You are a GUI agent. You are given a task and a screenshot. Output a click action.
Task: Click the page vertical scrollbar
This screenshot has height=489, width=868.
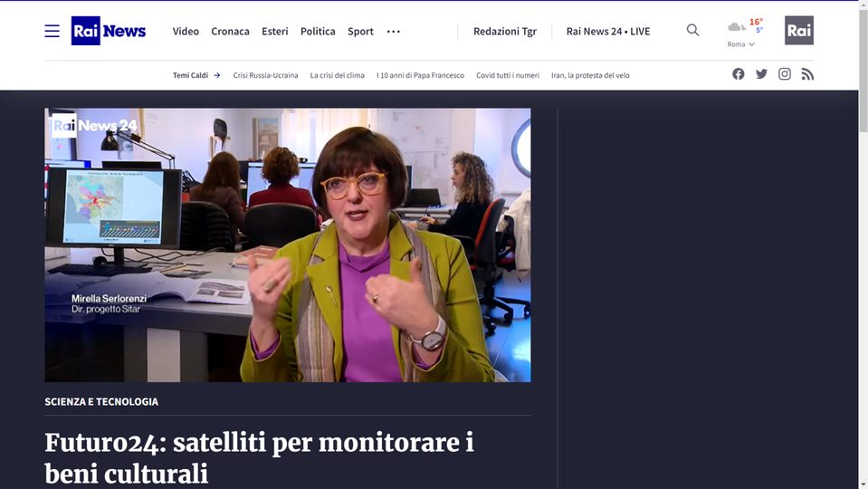pyautogui.click(x=863, y=244)
